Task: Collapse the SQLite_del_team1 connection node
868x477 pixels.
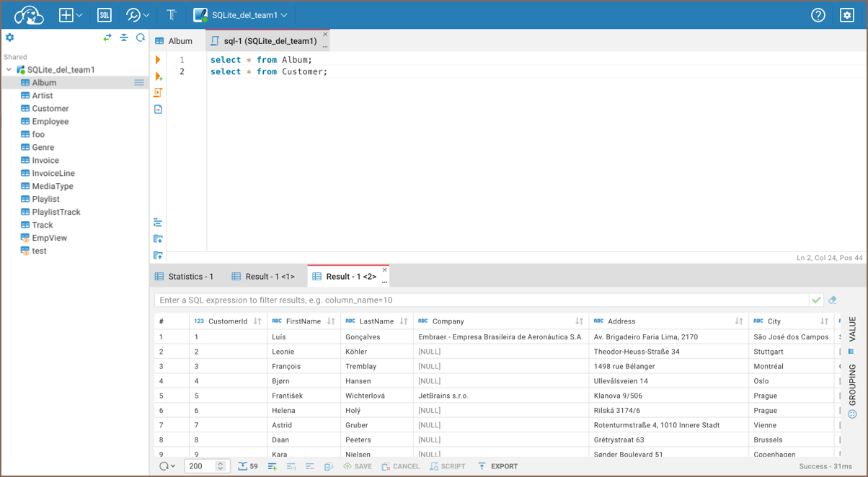Action: 9,70
